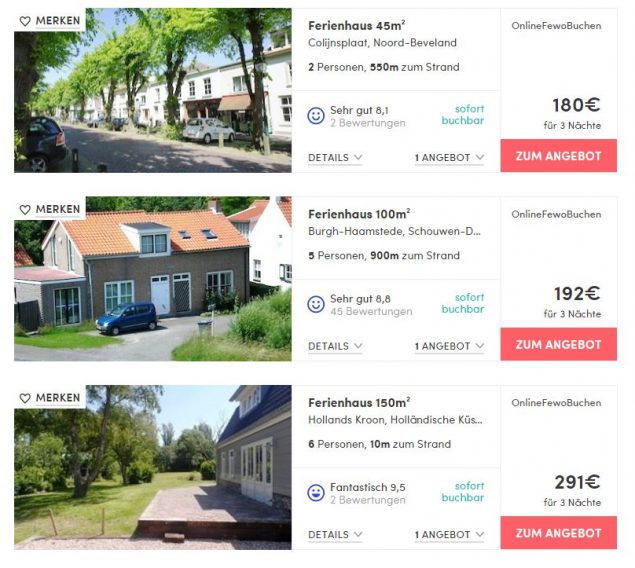
Task: Open the garden terrace photo of 150m² house
Action: 153,468
